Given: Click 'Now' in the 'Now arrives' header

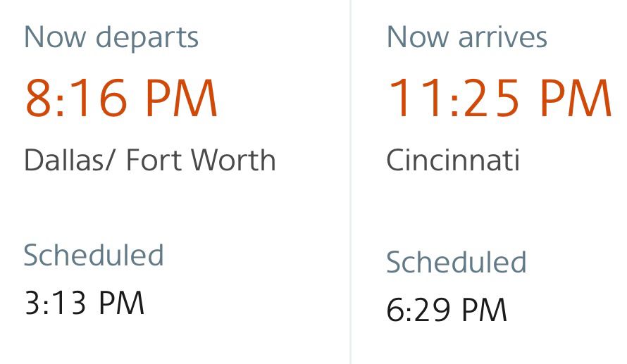Looking at the screenshot, I should pyautogui.click(x=418, y=37).
